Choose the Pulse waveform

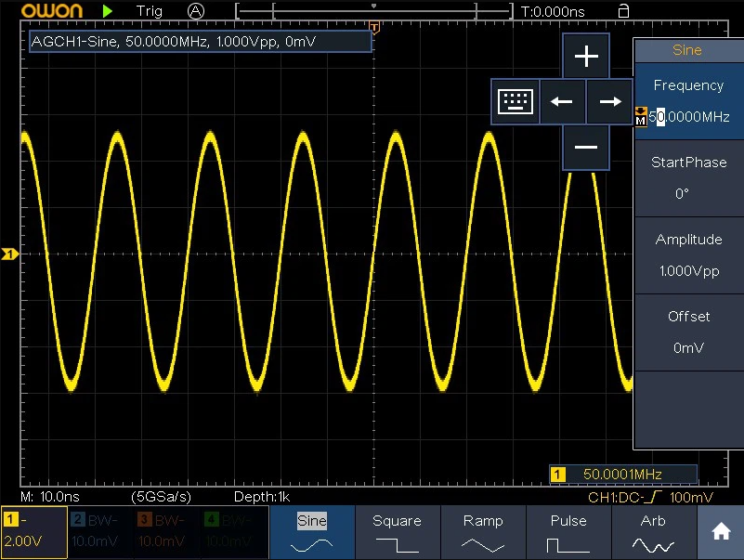pos(568,532)
